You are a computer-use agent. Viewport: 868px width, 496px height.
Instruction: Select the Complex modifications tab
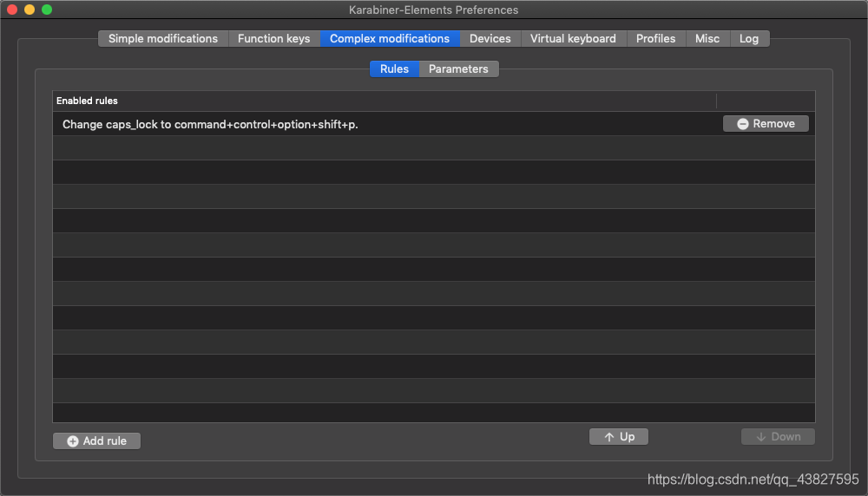pyautogui.click(x=390, y=39)
